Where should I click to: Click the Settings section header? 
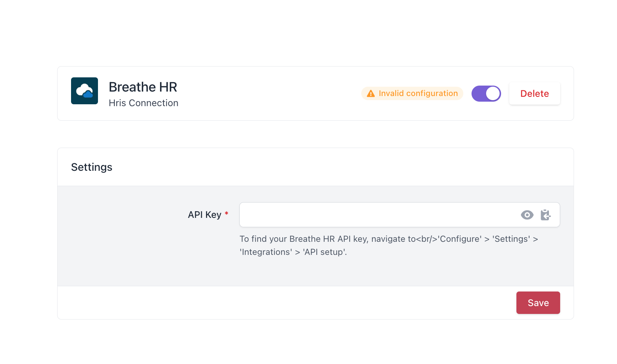tap(92, 167)
